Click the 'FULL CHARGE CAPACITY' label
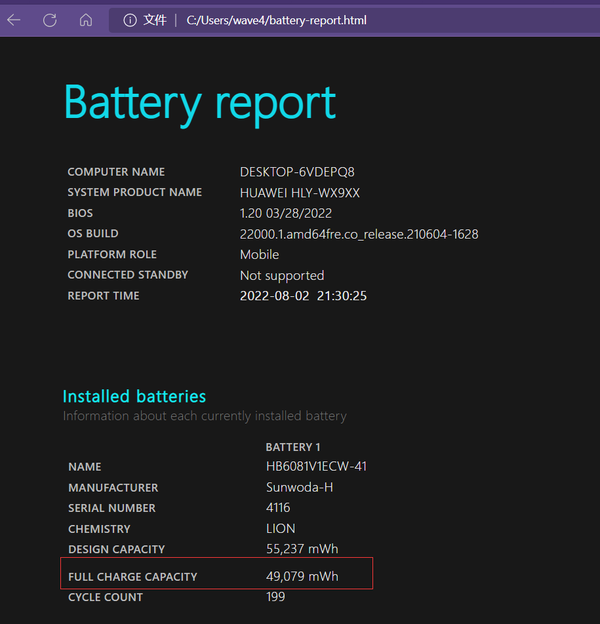 pos(132,577)
